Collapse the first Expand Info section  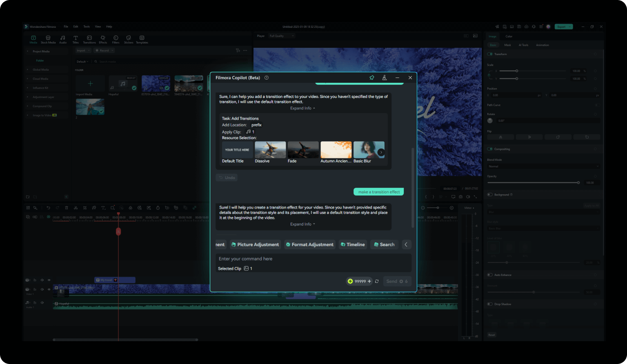[302, 108]
